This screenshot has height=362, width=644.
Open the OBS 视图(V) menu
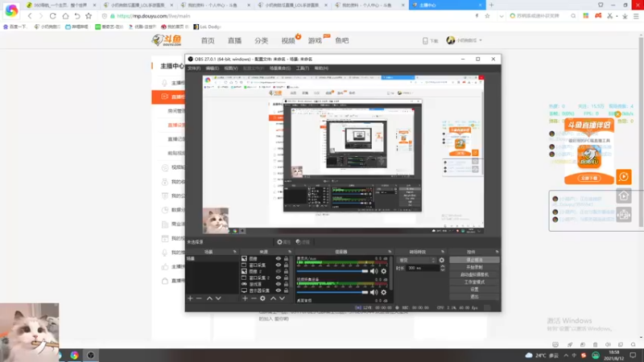tap(231, 68)
